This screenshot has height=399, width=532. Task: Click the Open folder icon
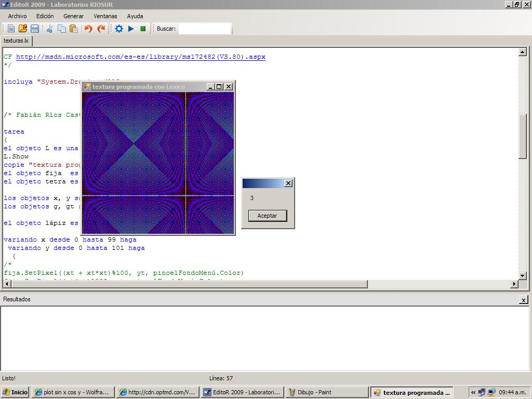(23, 29)
